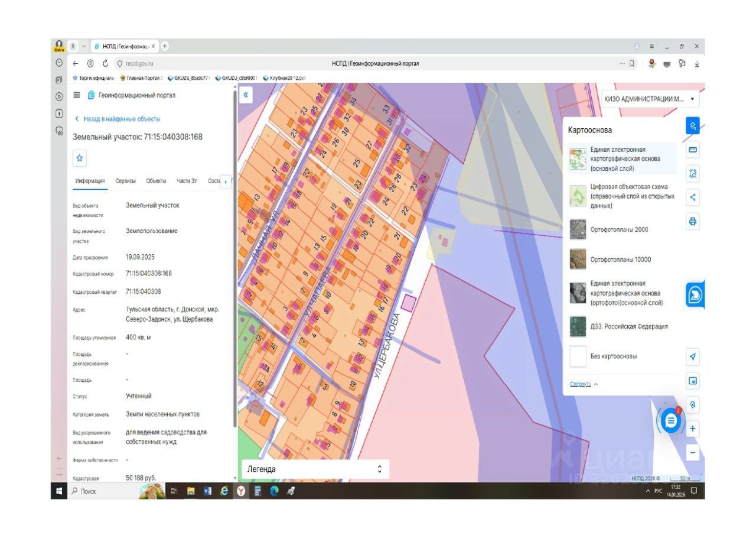Open the 'Главная Портал' bookmark

click(141, 77)
